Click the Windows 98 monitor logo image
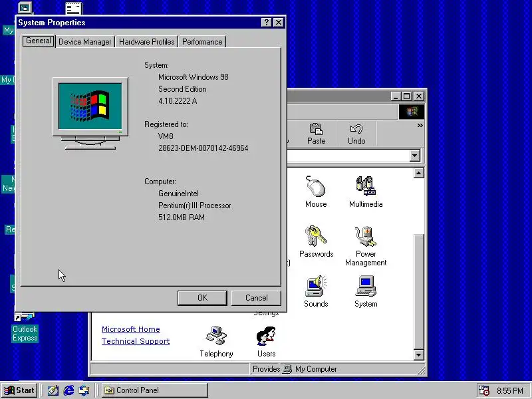The height and width of the screenshot is (399, 532). 90,113
